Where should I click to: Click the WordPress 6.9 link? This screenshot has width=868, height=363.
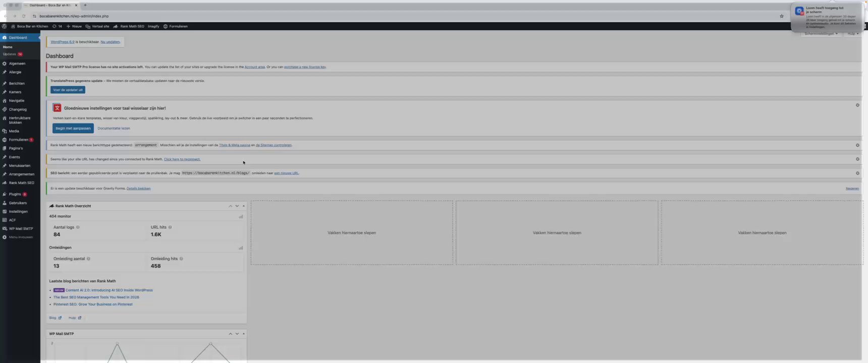63,42
